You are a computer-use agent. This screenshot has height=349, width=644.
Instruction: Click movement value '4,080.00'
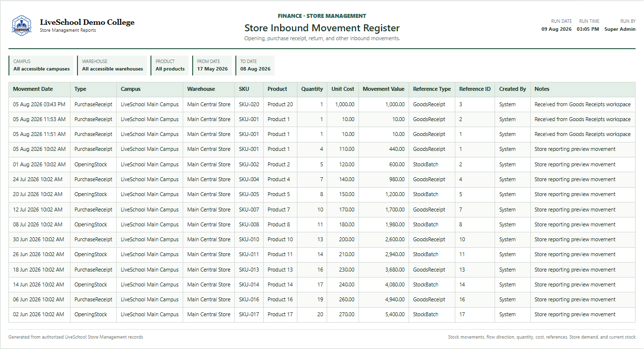coord(395,285)
